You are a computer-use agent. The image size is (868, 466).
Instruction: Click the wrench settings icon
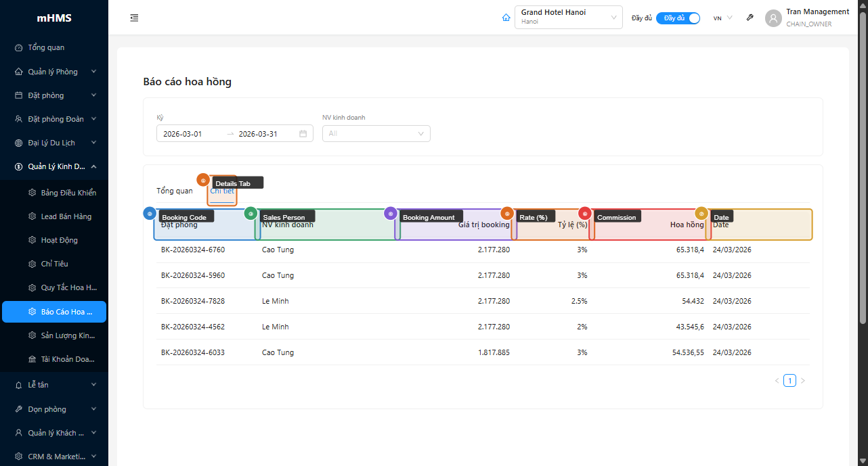pyautogui.click(x=750, y=18)
